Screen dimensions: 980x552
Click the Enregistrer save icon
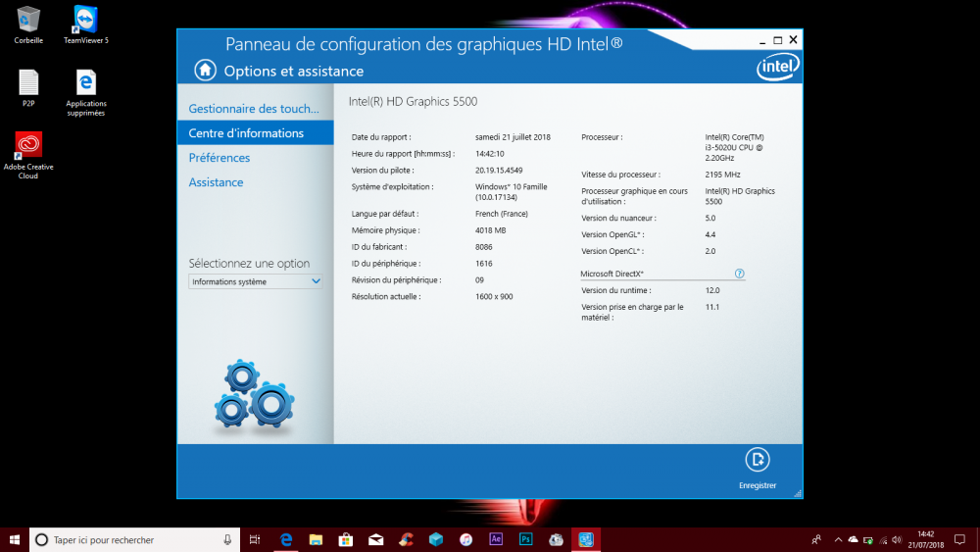coord(757,460)
